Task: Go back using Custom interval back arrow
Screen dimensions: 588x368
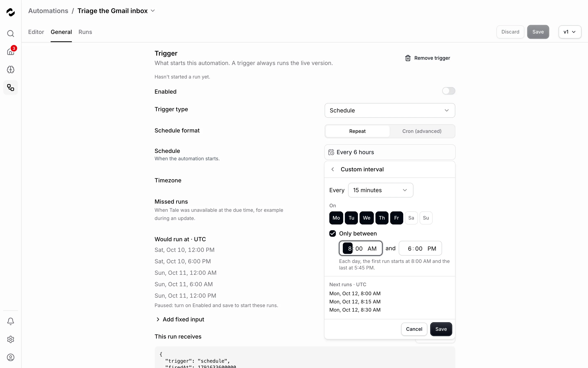Action: point(333,169)
